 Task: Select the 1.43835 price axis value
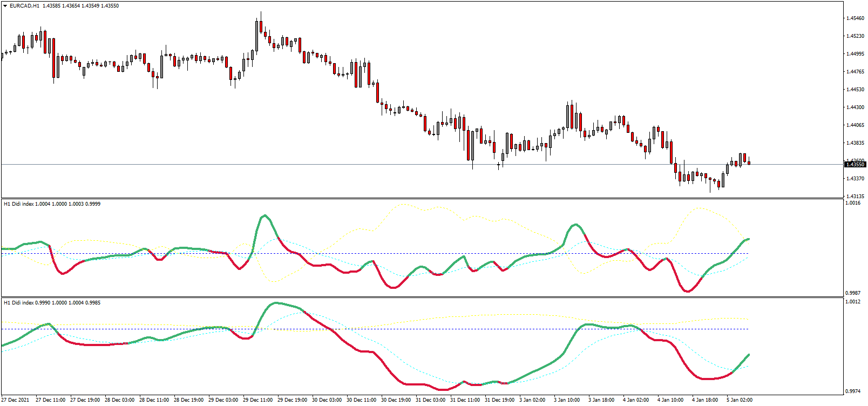tap(856, 143)
